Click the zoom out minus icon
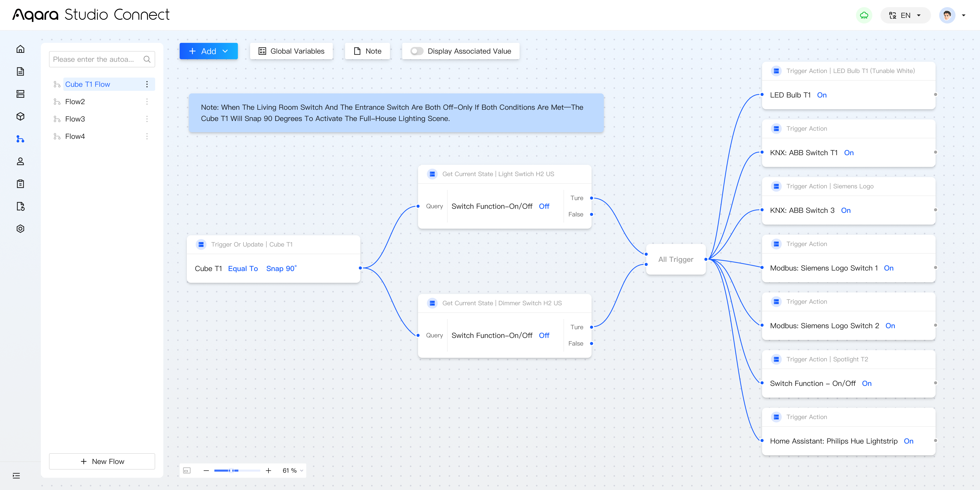This screenshot has height=490, width=980. tap(206, 471)
